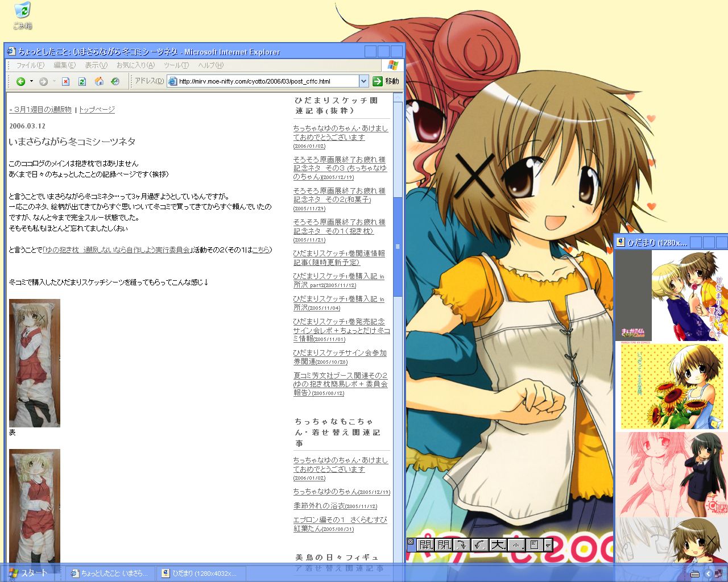728x582 pixels.
Task: Open the Back button history dropdown arrow
Action: 31,81
